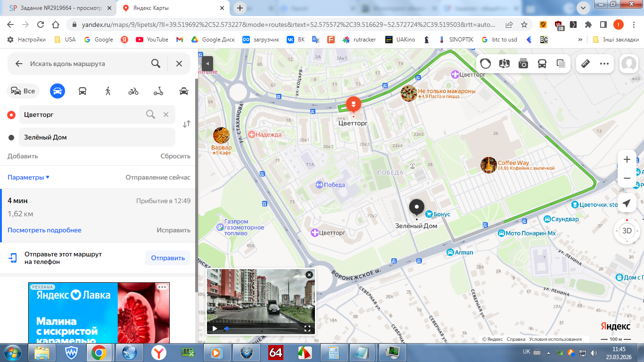Show all route types with Все
644x362 pixels.
(x=23, y=91)
